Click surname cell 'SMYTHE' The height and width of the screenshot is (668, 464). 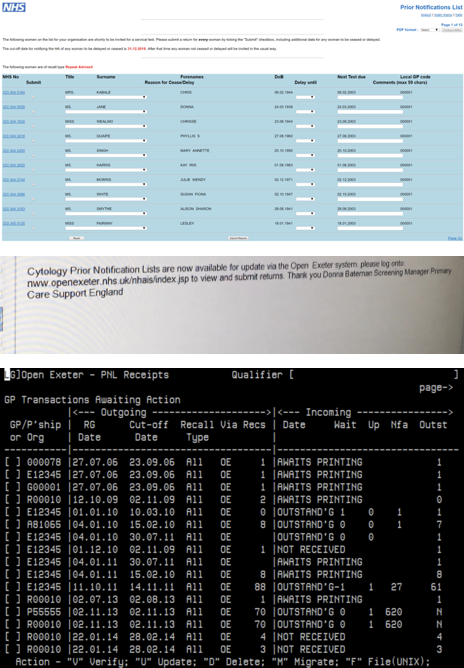coord(103,209)
